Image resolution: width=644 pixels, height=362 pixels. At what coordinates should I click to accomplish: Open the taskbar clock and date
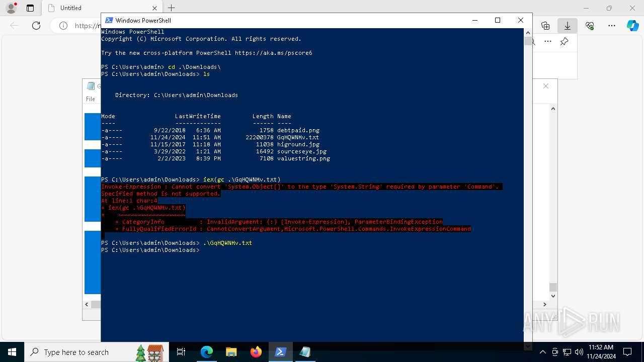click(601, 352)
